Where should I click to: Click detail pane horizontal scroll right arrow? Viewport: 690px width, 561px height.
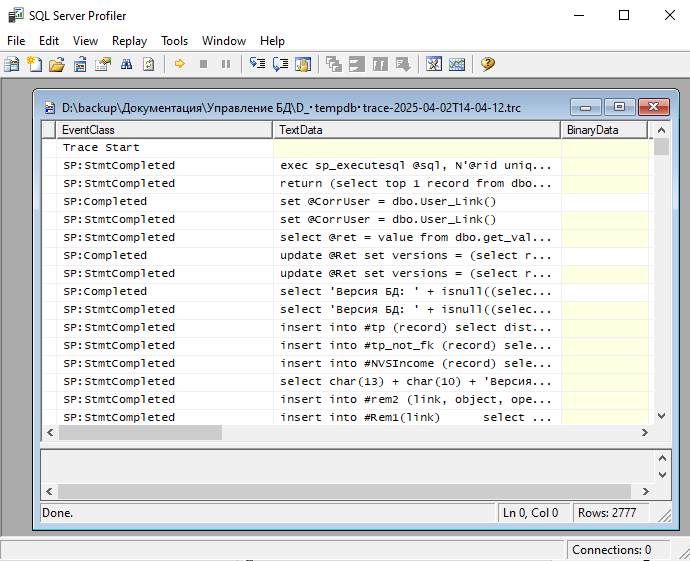click(x=645, y=491)
